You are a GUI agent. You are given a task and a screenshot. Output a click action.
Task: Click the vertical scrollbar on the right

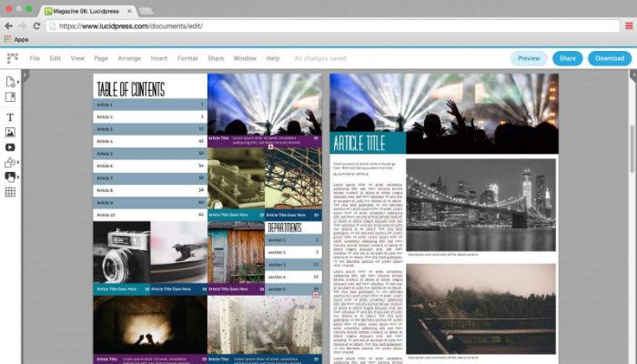pyautogui.click(x=632, y=148)
